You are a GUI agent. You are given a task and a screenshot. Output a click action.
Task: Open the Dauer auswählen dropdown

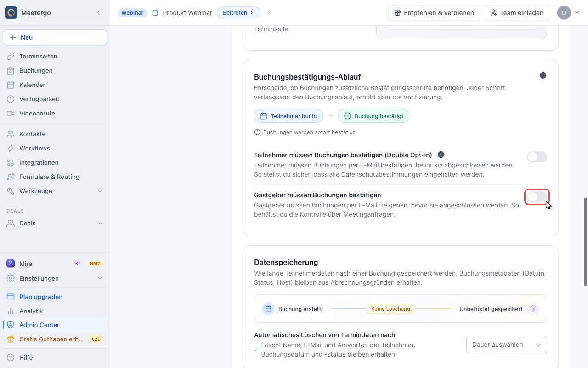(507, 345)
